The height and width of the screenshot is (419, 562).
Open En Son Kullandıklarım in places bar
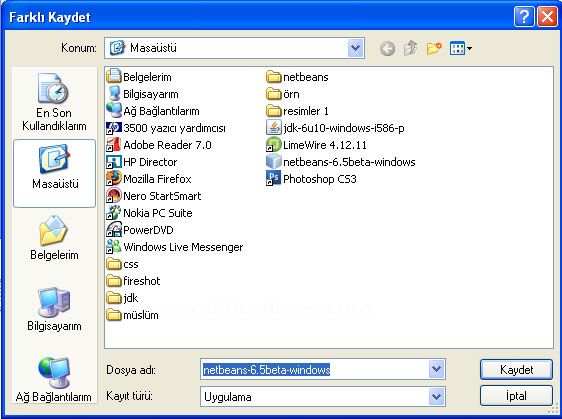click(x=54, y=102)
